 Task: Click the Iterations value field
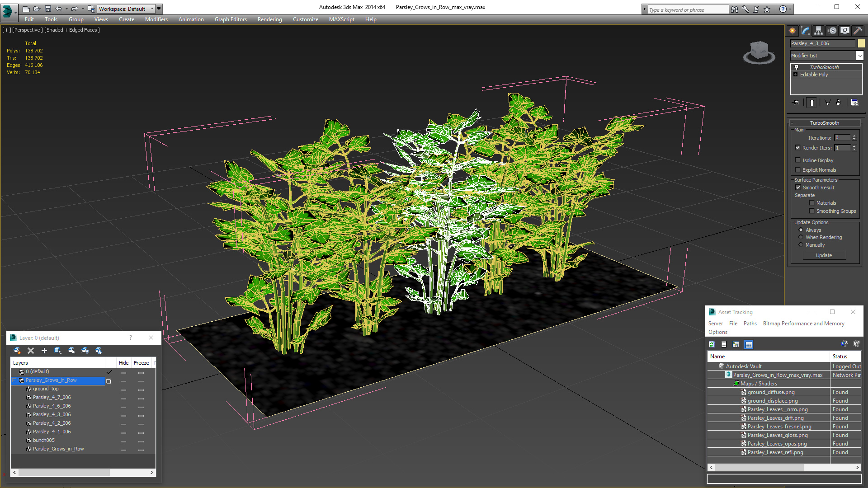click(842, 138)
